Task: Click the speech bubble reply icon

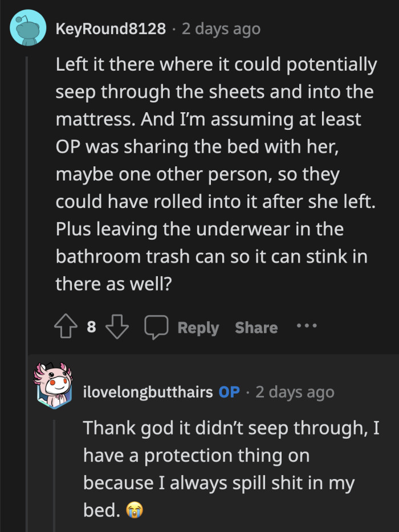Action: coord(154,327)
